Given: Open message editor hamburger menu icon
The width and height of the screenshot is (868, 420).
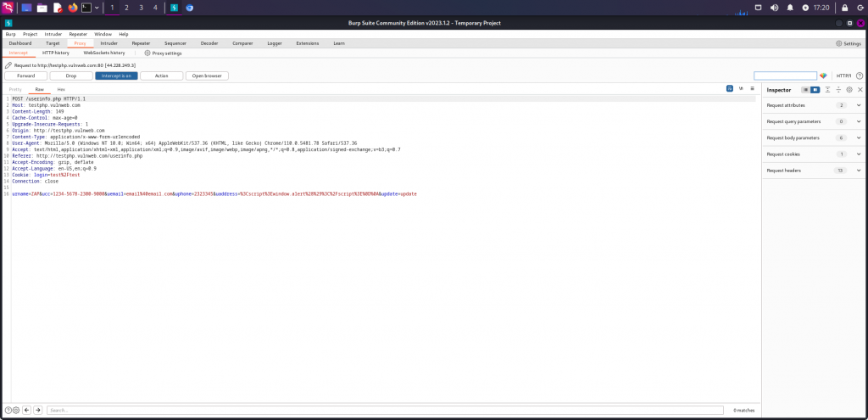Looking at the screenshot, I should pos(752,88).
